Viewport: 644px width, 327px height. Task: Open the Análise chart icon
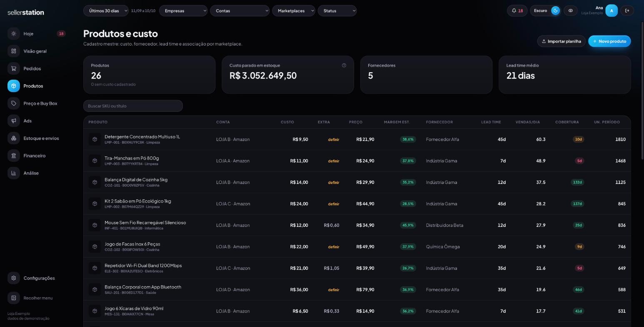coord(14,173)
